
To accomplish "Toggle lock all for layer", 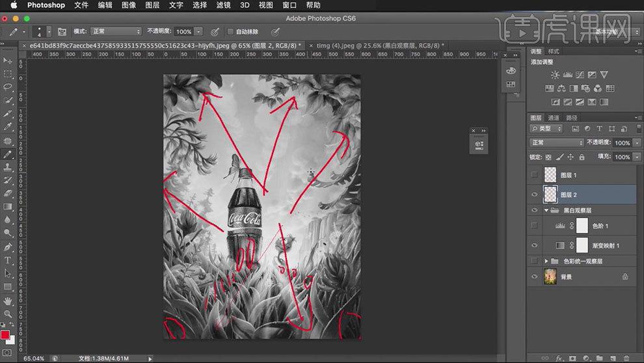I will click(582, 157).
